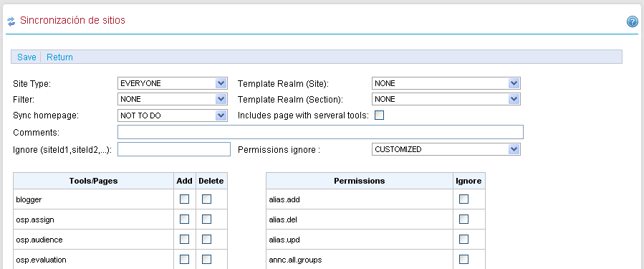Open the help icon at top right

click(x=632, y=22)
